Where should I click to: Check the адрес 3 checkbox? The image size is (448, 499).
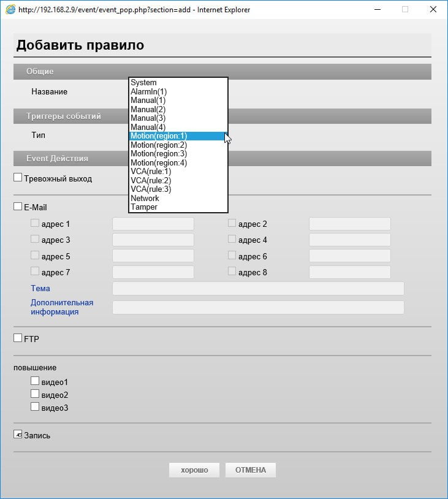(35, 239)
